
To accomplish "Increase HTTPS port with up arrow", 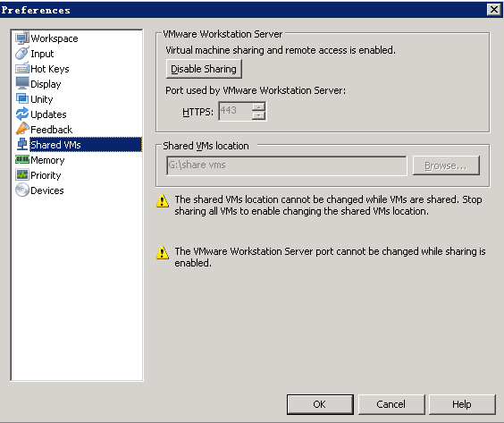I will click(x=258, y=106).
